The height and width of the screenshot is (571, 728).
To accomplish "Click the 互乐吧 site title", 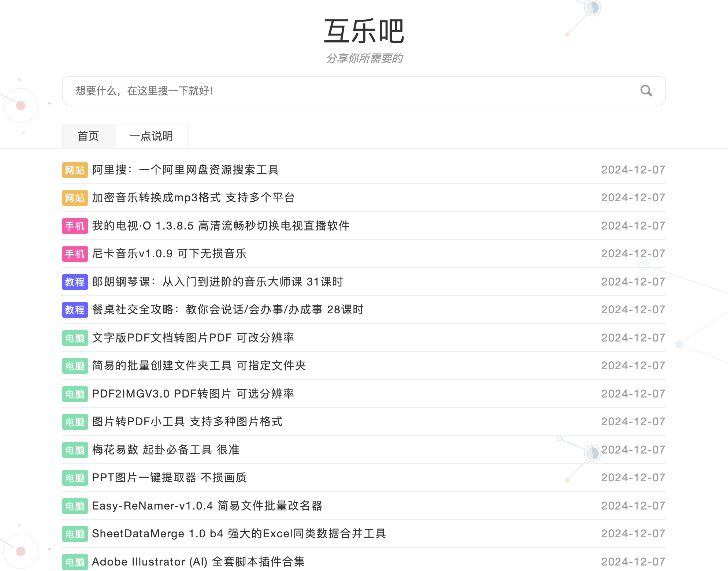I will [364, 31].
